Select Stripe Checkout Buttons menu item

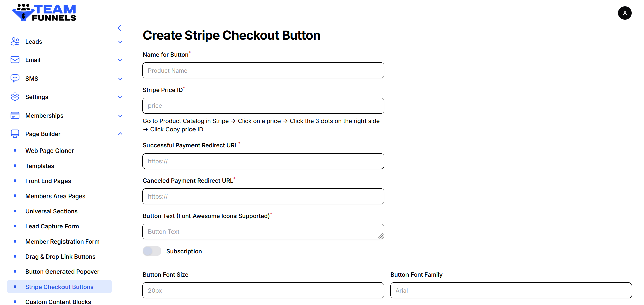pos(59,287)
